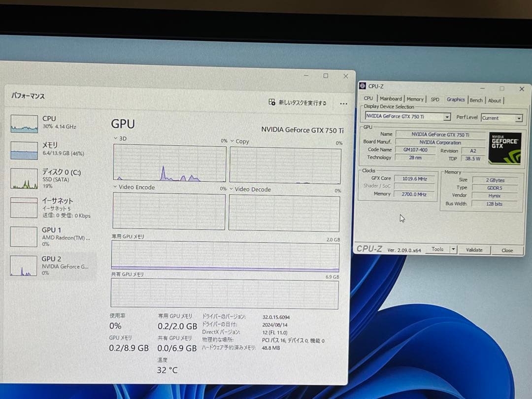Click the Revision A2 field in CPU-Z
The height and width of the screenshot is (399, 532).
point(472,151)
